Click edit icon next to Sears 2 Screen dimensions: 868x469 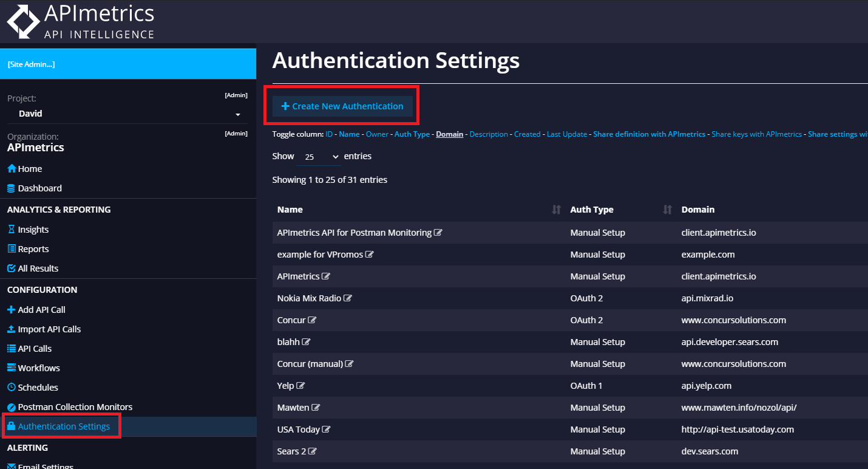pyautogui.click(x=313, y=451)
